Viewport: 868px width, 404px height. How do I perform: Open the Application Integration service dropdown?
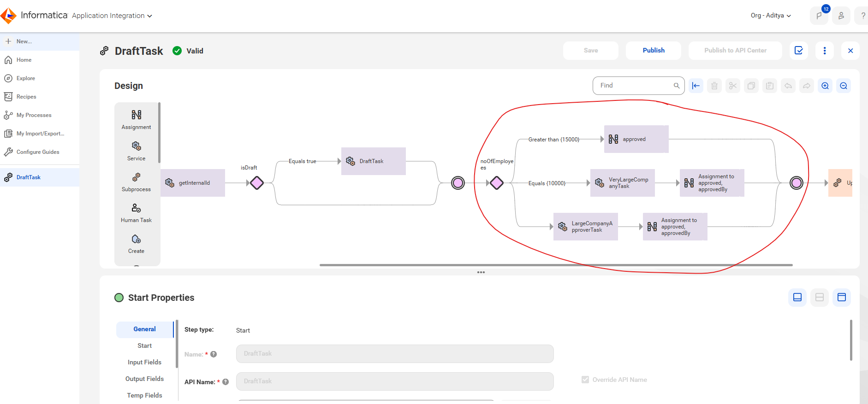pos(112,16)
